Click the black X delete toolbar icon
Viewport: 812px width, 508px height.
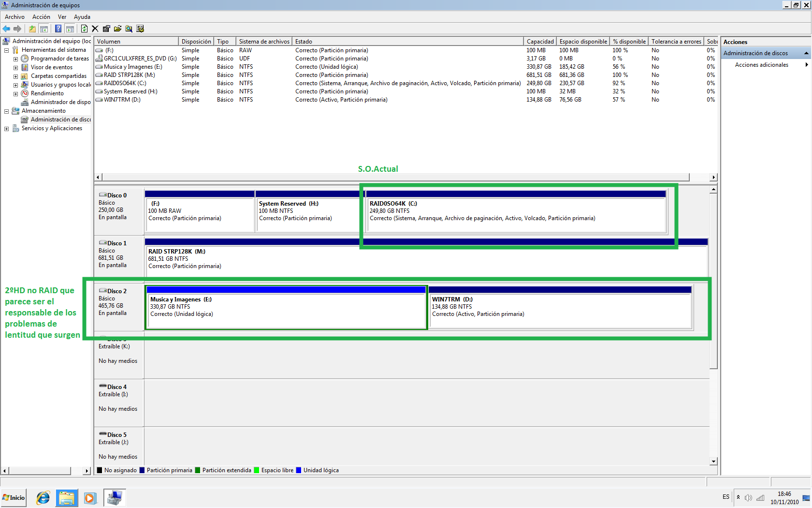95,29
